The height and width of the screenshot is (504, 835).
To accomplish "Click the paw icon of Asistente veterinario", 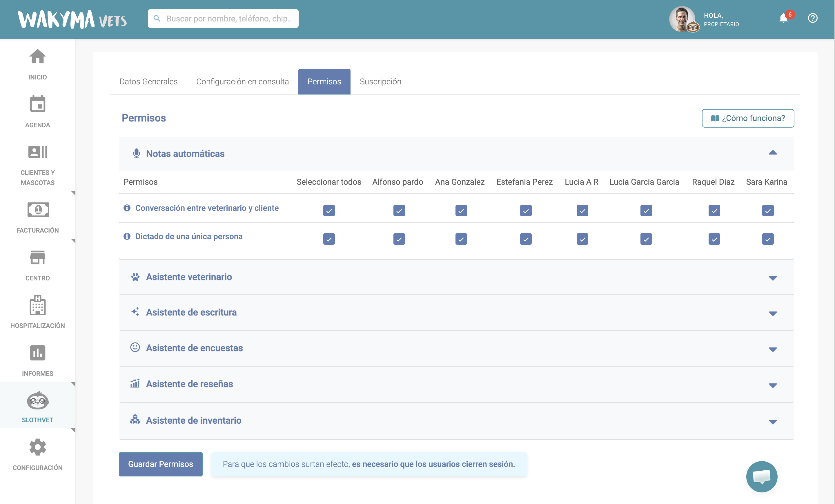I will click(x=135, y=277).
